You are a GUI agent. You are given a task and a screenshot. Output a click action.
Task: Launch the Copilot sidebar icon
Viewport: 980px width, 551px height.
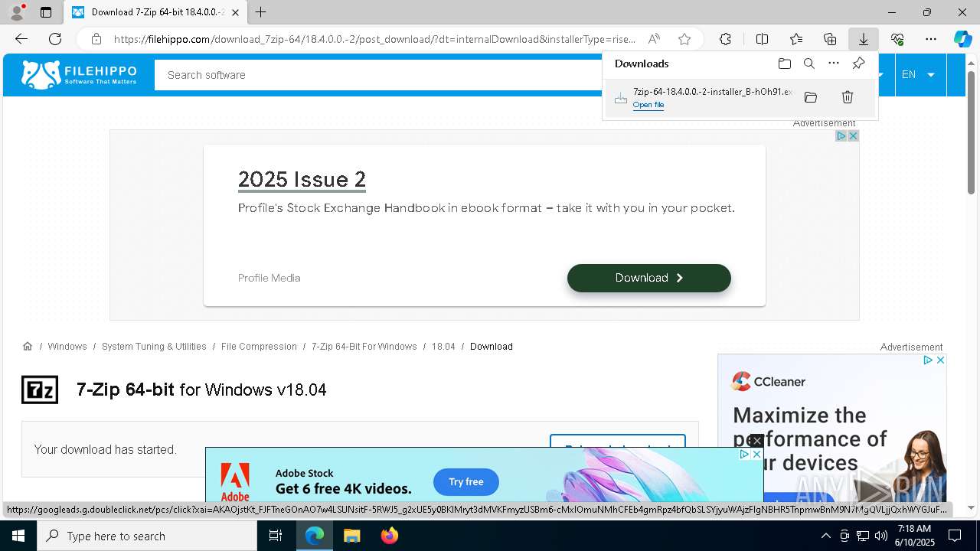click(962, 39)
